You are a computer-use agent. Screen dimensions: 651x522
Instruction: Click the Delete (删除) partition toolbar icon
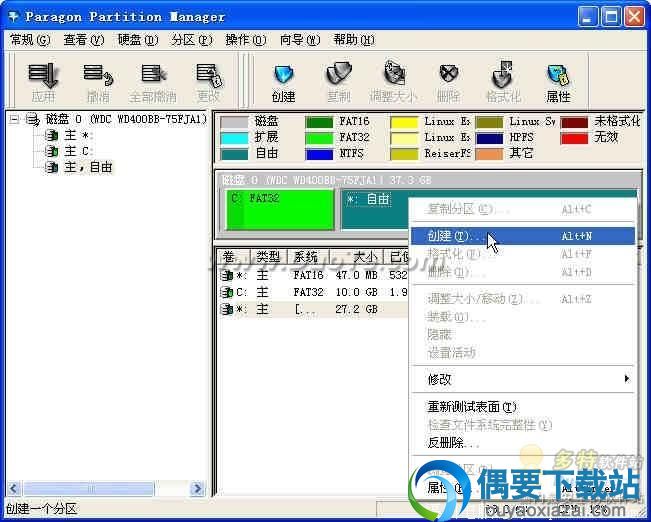(x=449, y=75)
